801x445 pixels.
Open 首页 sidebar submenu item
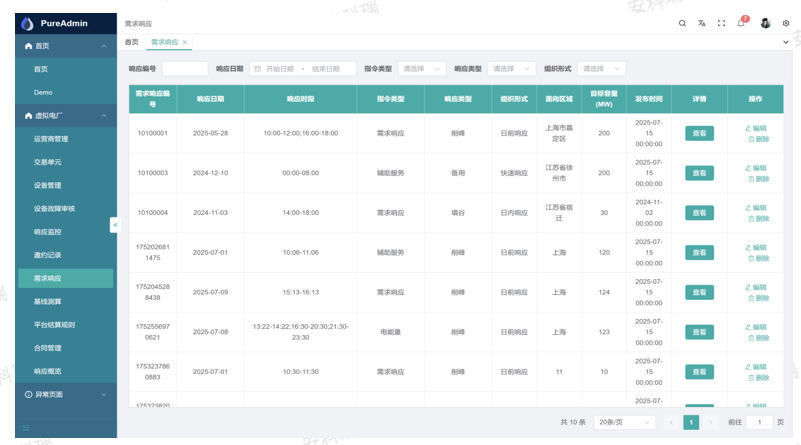(66, 69)
